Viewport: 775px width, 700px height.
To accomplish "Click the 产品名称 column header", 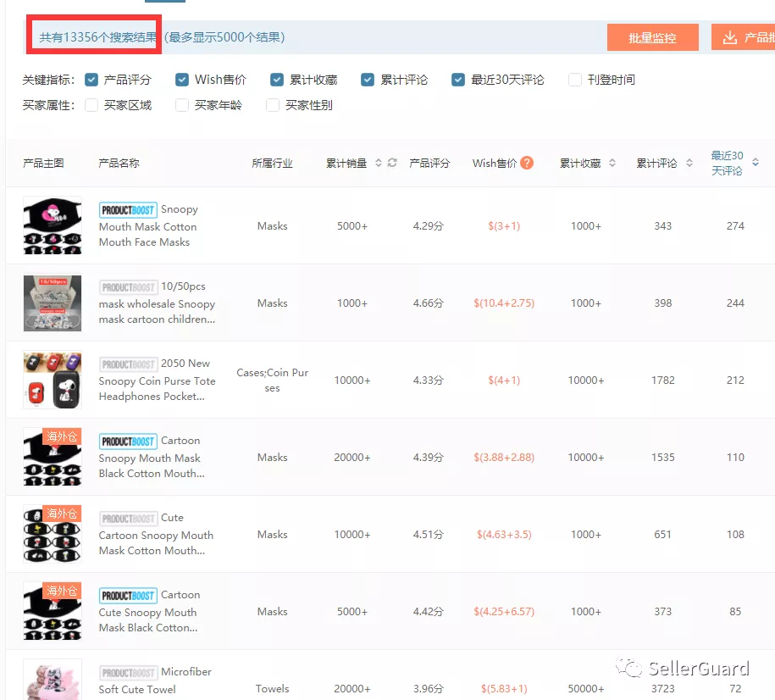I will tap(119, 163).
